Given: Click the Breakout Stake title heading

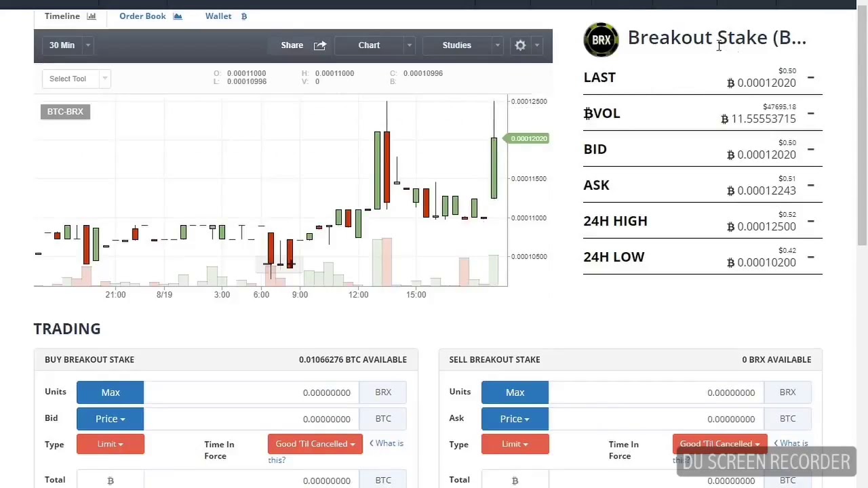Looking at the screenshot, I should click(717, 37).
